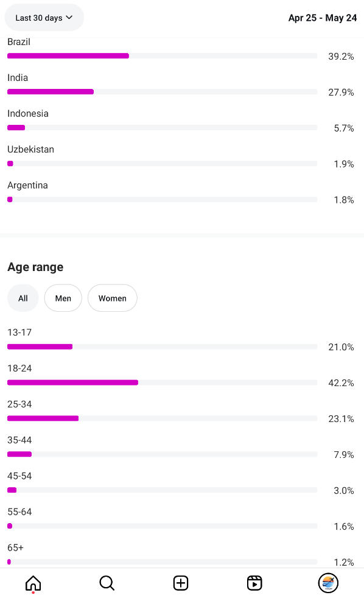Open the Home feed icon
The image size is (364, 595).
(x=33, y=583)
